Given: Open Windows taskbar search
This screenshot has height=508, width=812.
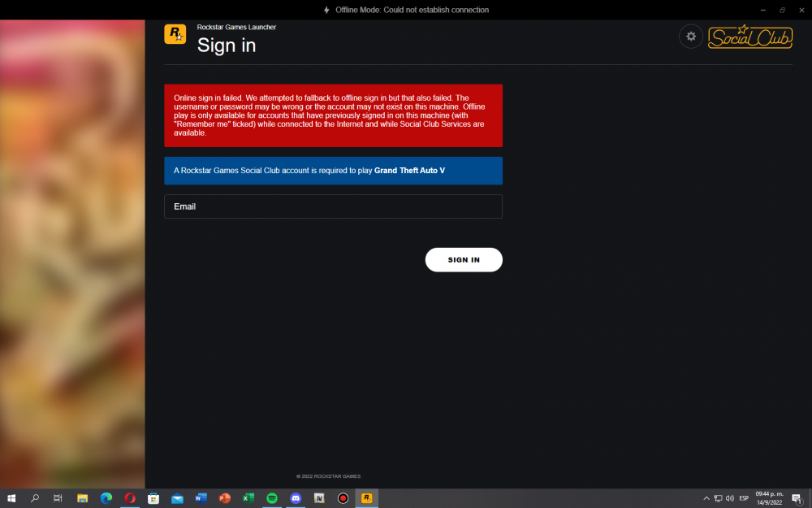Looking at the screenshot, I should tap(35, 498).
